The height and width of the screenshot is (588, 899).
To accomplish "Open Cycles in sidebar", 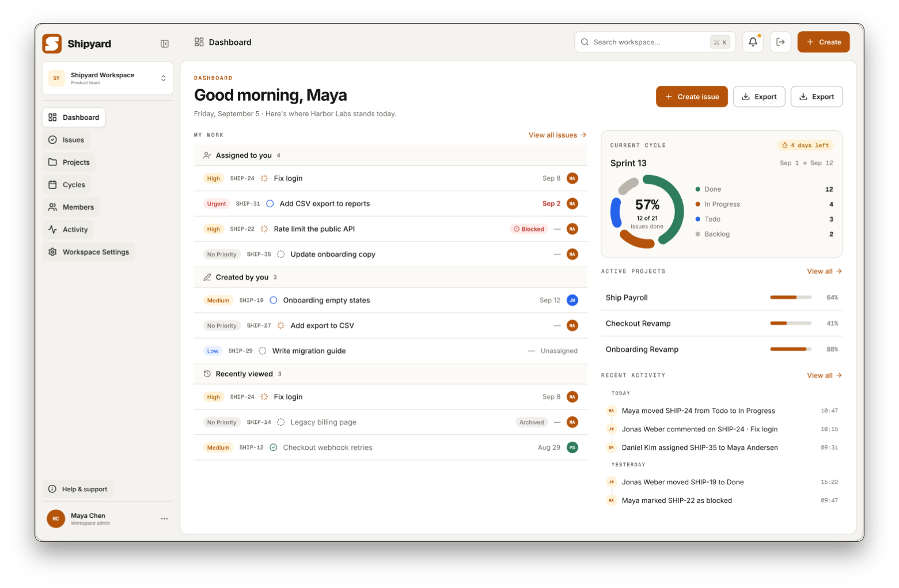I will (x=67, y=185).
